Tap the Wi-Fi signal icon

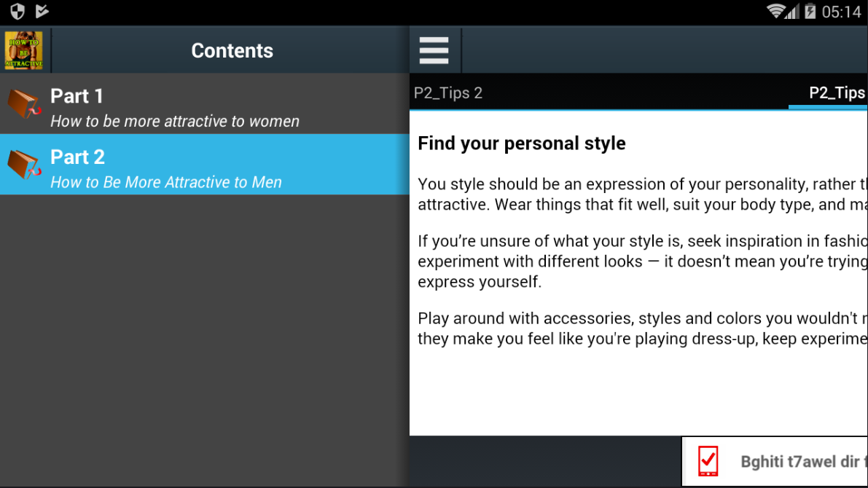point(777,12)
